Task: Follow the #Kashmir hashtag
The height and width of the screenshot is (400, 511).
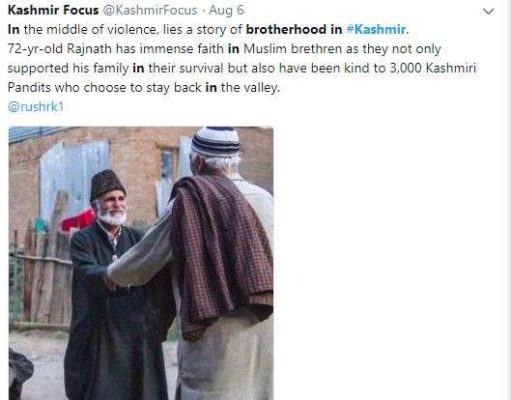Action: [x=378, y=29]
